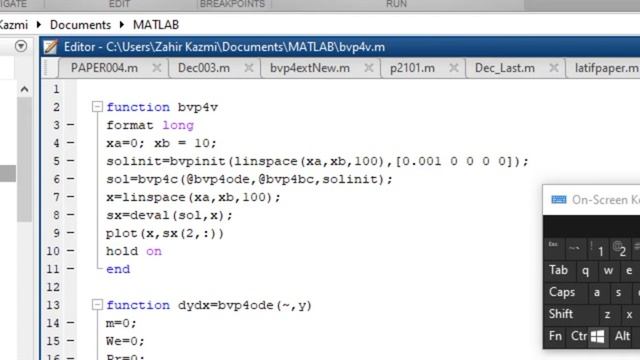Click the Editor window pencil icon
The image size is (640, 360).
pos(51,47)
